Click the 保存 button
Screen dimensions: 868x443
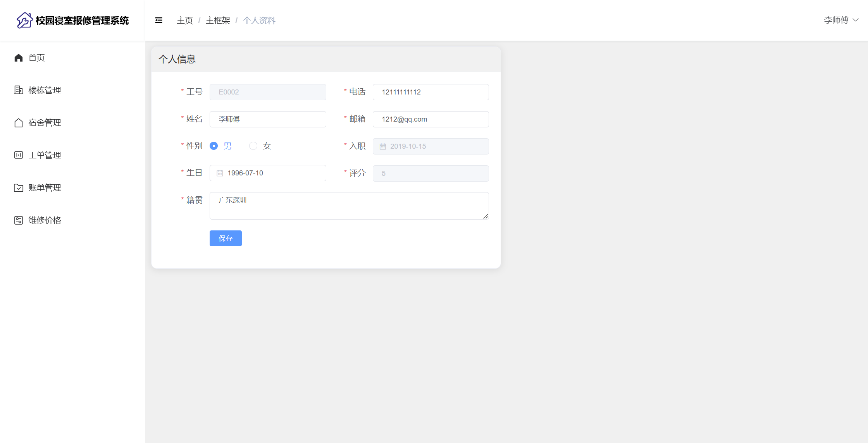coord(226,238)
